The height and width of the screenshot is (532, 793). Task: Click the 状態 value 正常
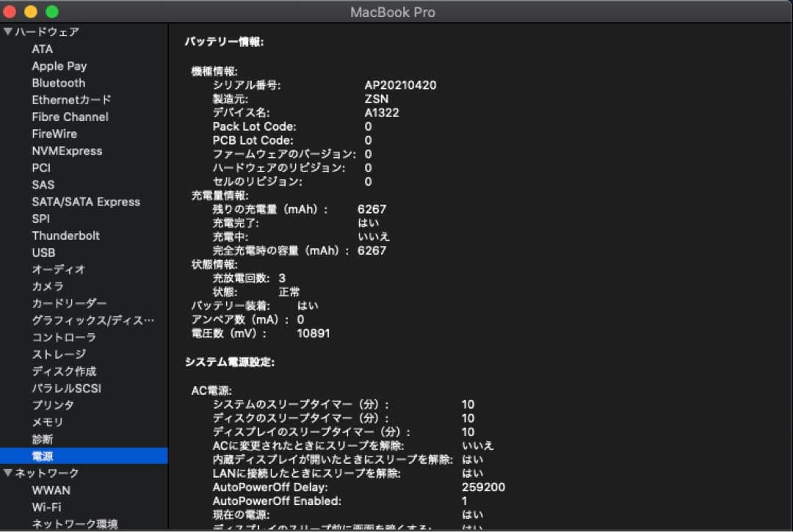coord(289,292)
